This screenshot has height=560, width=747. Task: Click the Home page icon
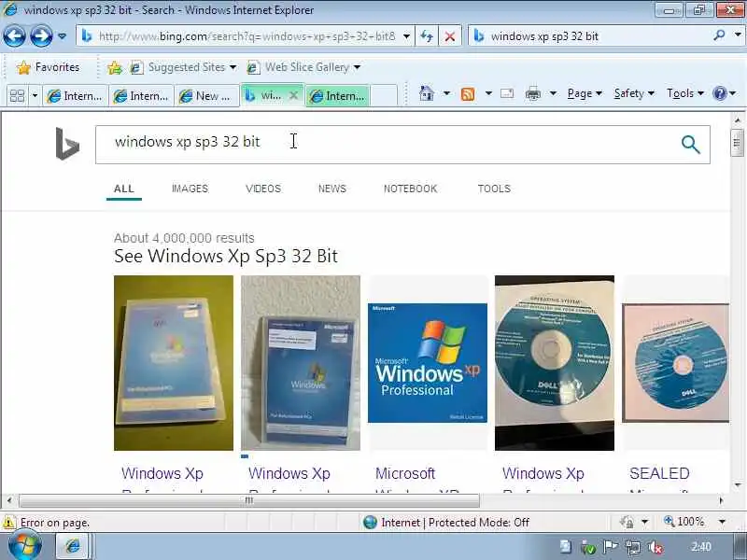(427, 93)
